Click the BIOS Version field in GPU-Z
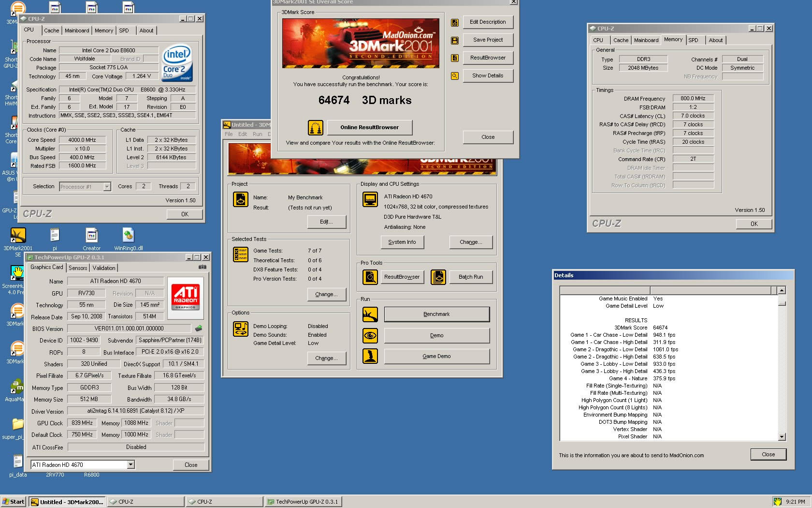The height and width of the screenshot is (508, 812). (129, 329)
